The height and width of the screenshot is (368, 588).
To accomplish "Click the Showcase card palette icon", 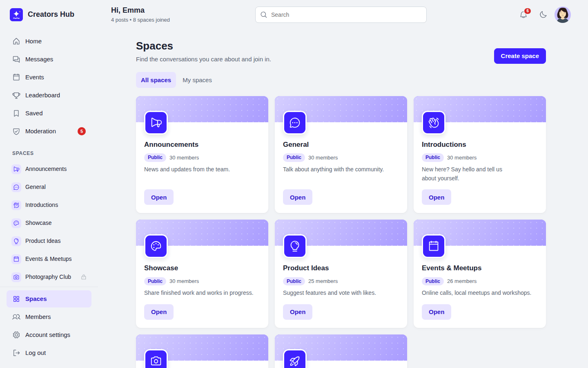I will (156, 246).
